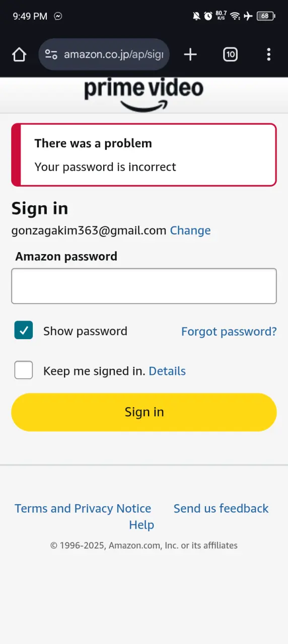Open the browser three-dot menu
288x644 pixels.
click(269, 54)
